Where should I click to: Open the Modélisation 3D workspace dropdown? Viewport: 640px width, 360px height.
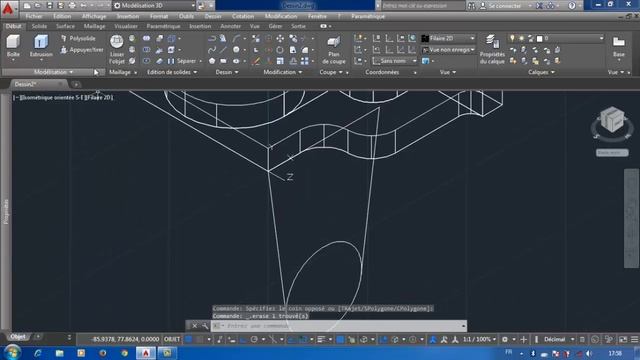click(x=154, y=6)
